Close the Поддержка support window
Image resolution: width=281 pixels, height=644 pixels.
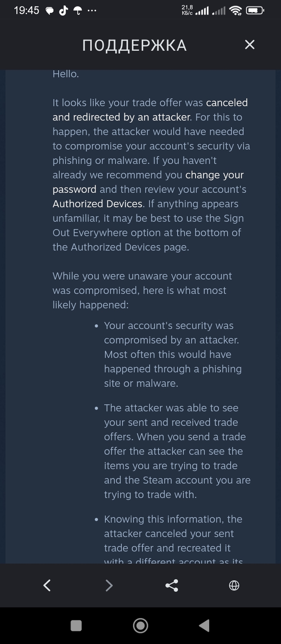coord(250,45)
